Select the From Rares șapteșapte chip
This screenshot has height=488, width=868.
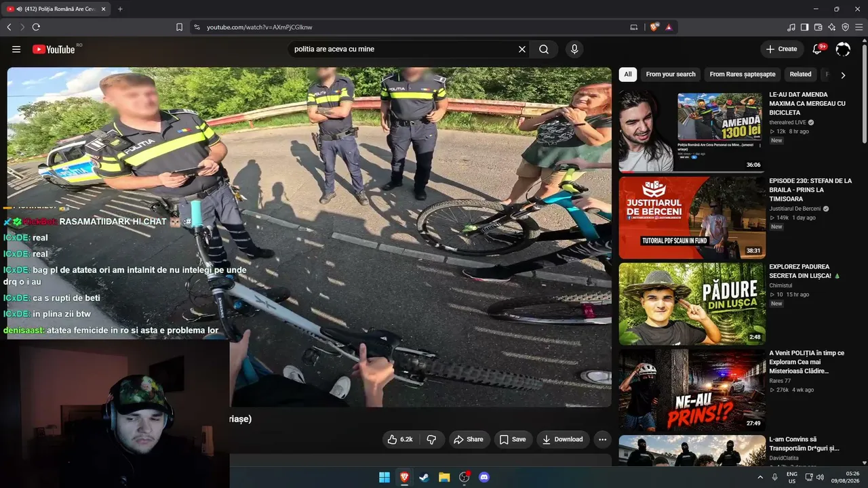click(x=743, y=75)
